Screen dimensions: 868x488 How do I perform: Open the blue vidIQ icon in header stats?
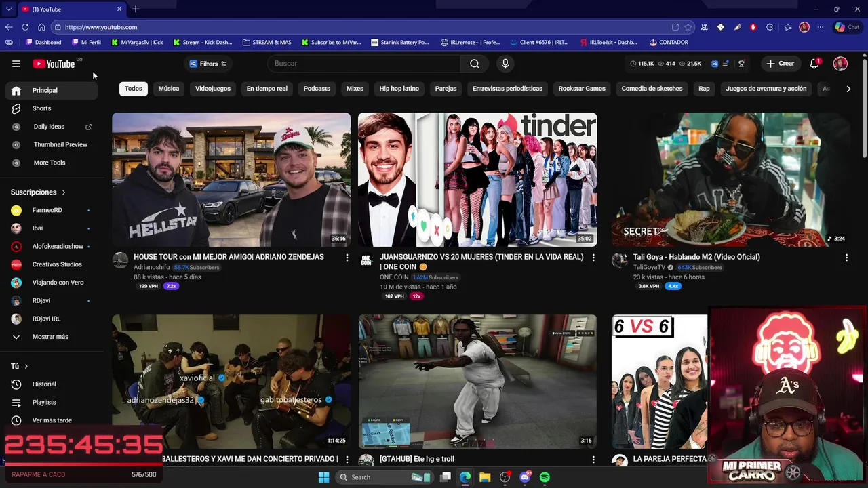pos(715,64)
